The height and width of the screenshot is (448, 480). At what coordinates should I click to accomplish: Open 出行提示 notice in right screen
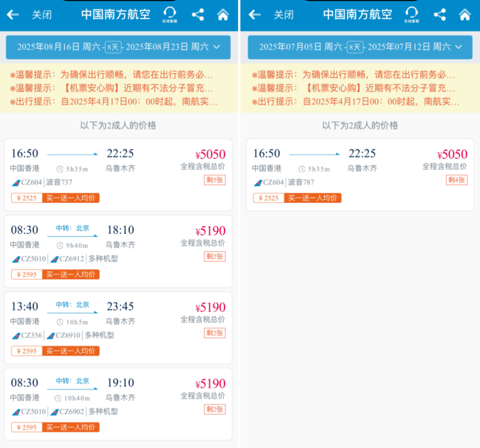coord(356,101)
